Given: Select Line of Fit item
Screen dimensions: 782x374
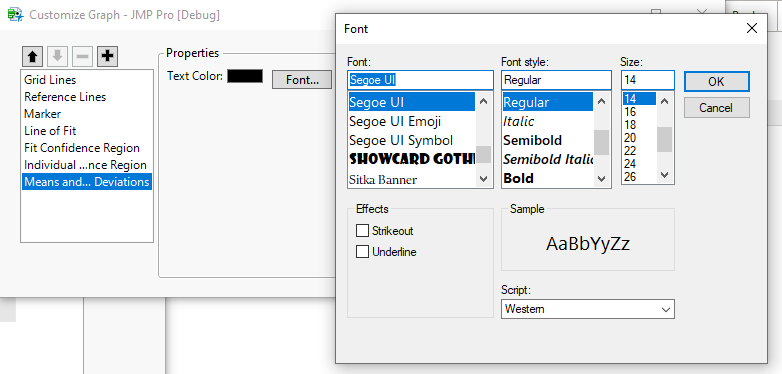Looking at the screenshot, I should 86,131.
